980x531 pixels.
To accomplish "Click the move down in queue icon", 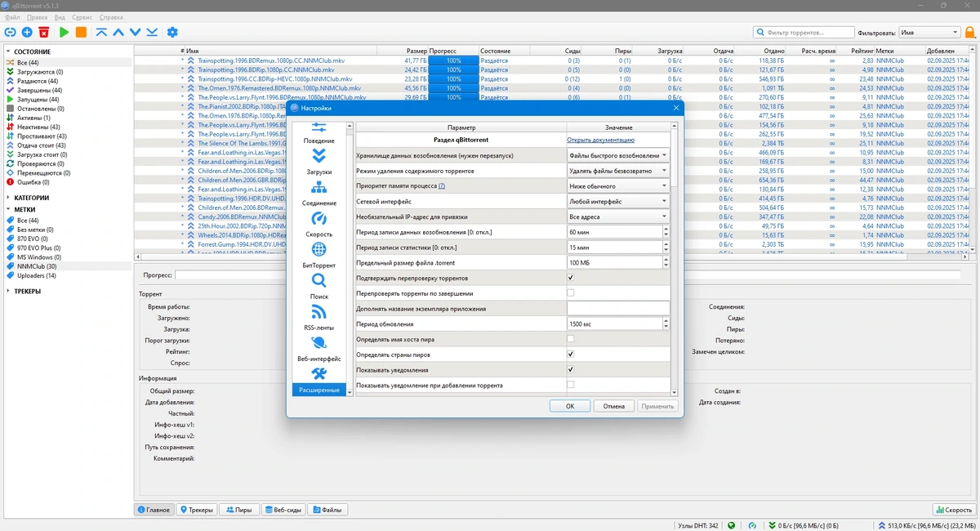I will [x=136, y=32].
